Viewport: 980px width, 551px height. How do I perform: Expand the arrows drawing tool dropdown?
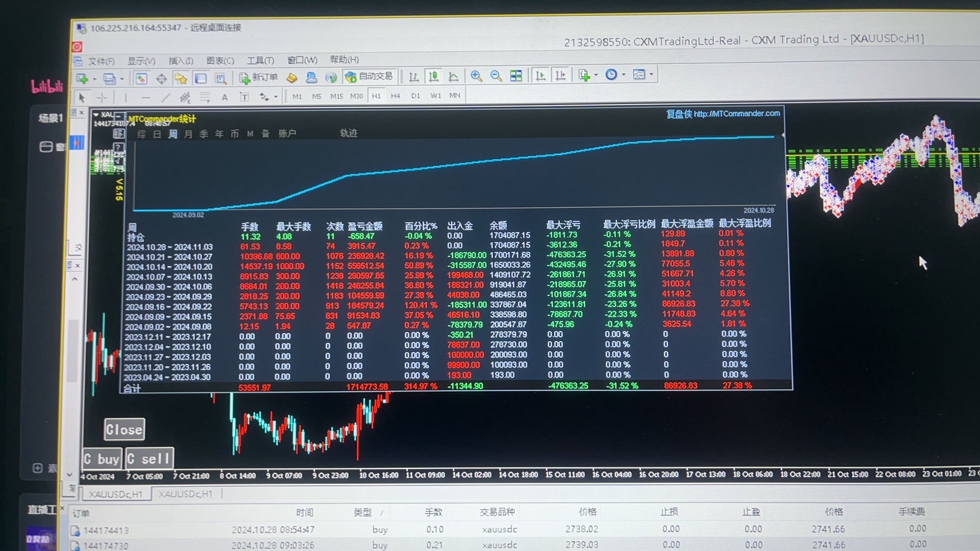point(276,96)
